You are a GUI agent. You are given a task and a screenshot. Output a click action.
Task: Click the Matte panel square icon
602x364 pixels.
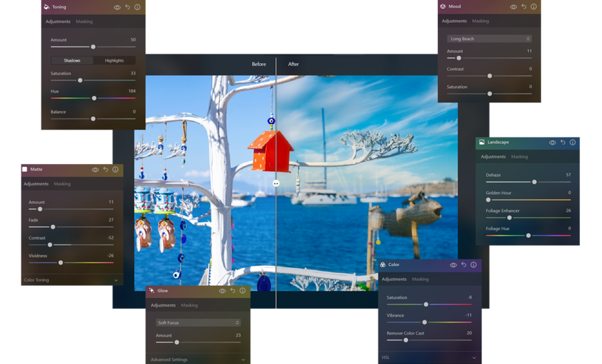pyautogui.click(x=25, y=169)
